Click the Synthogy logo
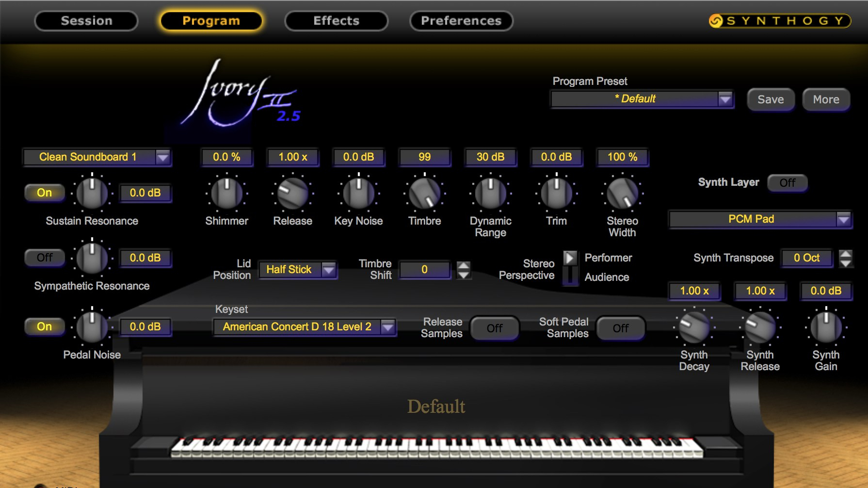868x488 pixels. click(x=779, y=21)
